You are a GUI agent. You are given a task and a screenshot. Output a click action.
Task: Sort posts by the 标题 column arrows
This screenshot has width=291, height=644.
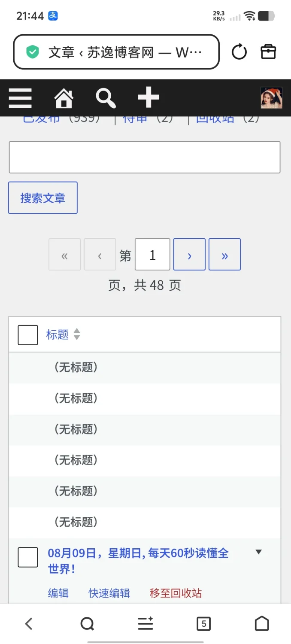click(x=77, y=334)
